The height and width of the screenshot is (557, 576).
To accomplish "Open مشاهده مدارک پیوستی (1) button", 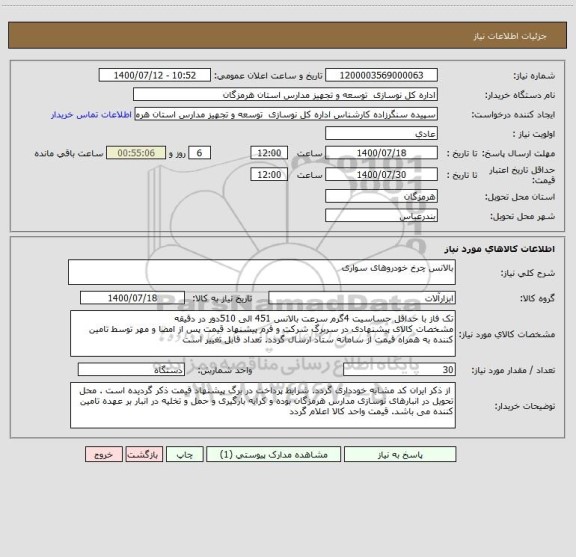I will point(274,454).
